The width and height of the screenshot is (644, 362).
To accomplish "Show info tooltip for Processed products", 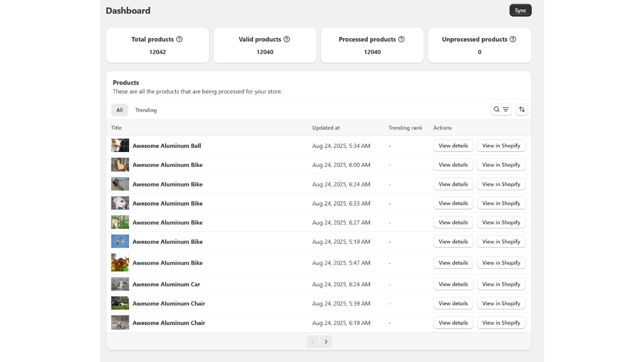I will pyautogui.click(x=401, y=39).
